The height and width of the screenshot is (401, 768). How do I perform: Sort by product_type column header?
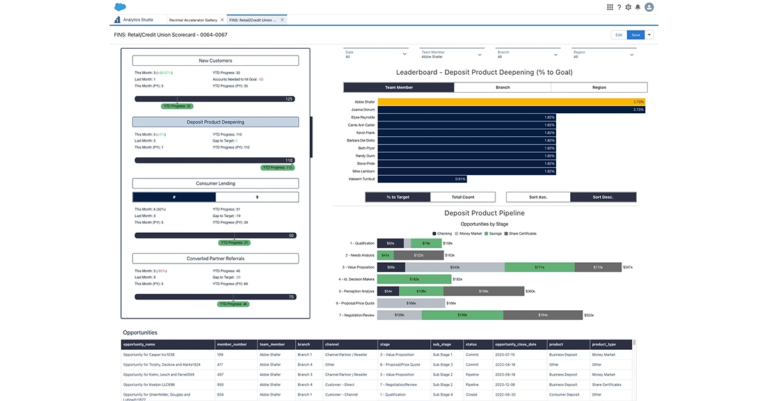click(611, 345)
